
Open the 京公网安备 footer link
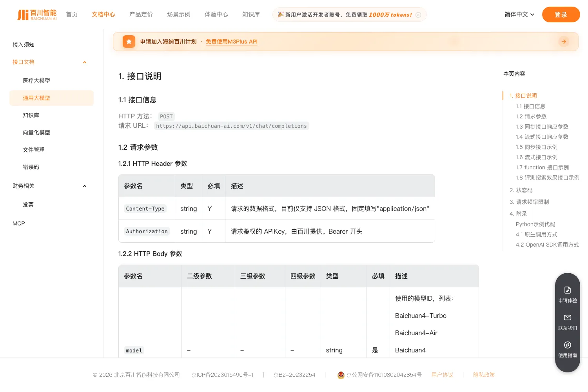click(384, 375)
